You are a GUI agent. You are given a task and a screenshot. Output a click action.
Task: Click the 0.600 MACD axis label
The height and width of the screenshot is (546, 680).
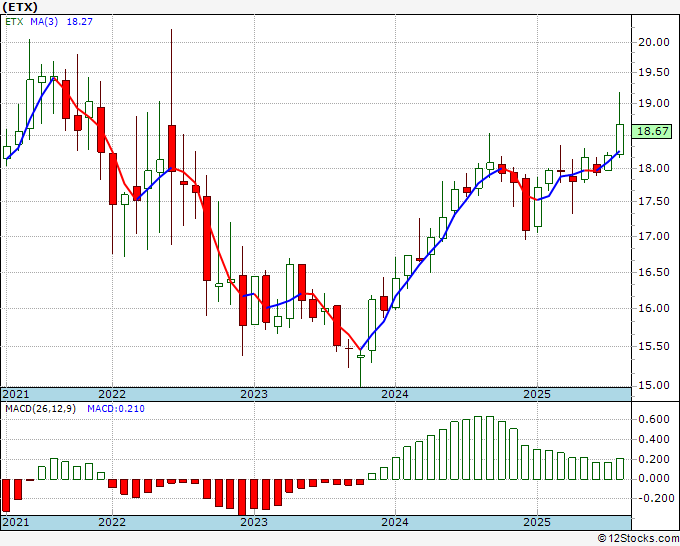(x=654, y=419)
